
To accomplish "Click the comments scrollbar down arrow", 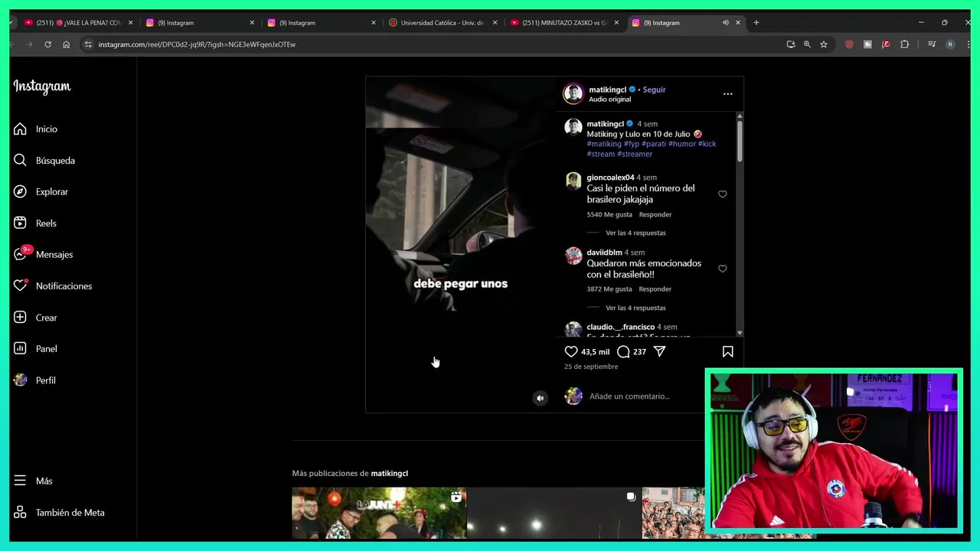I will click(x=740, y=333).
